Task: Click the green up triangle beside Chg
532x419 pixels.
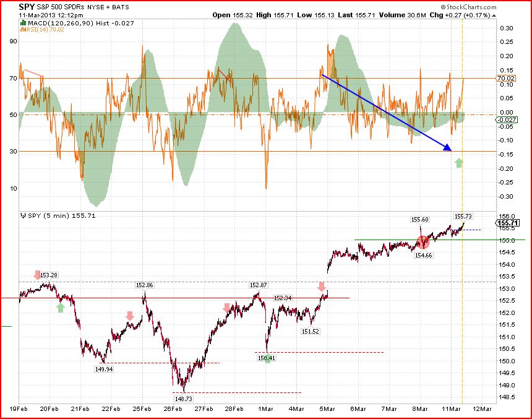Action: 494,15
